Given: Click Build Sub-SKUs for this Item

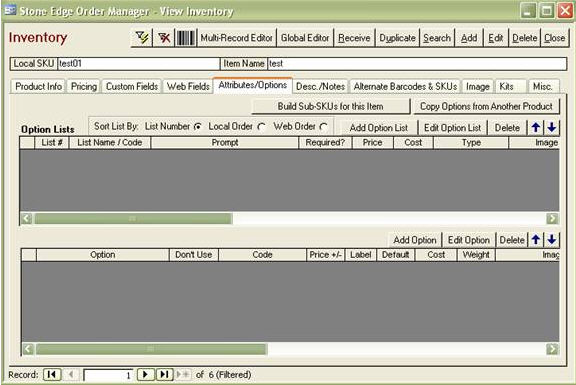Looking at the screenshot, I should pos(330,106).
